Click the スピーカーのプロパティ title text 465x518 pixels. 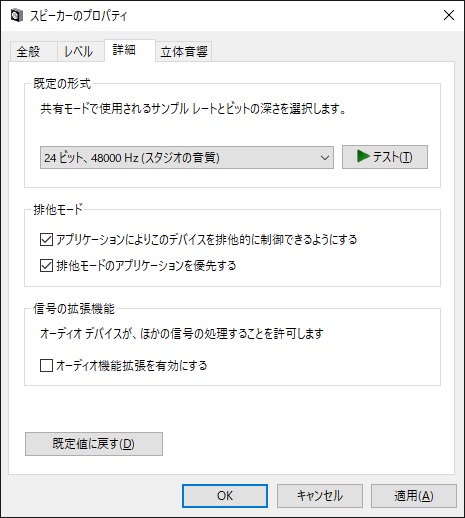click(79, 16)
